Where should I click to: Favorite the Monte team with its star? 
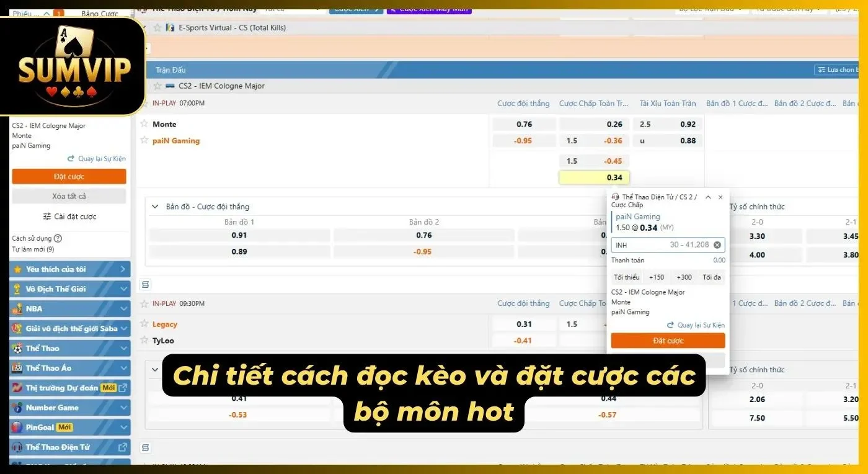pyautogui.click(x=144, y=123)
